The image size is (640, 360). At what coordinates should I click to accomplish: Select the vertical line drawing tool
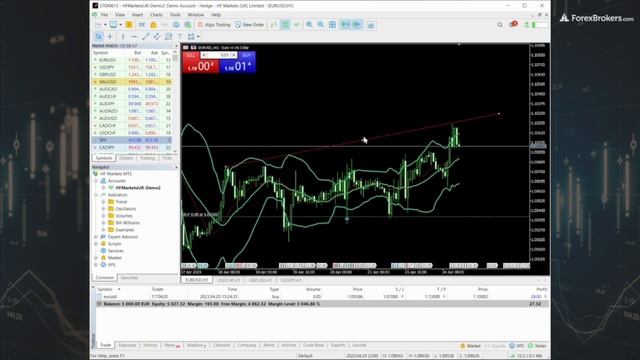coord(122,37)
